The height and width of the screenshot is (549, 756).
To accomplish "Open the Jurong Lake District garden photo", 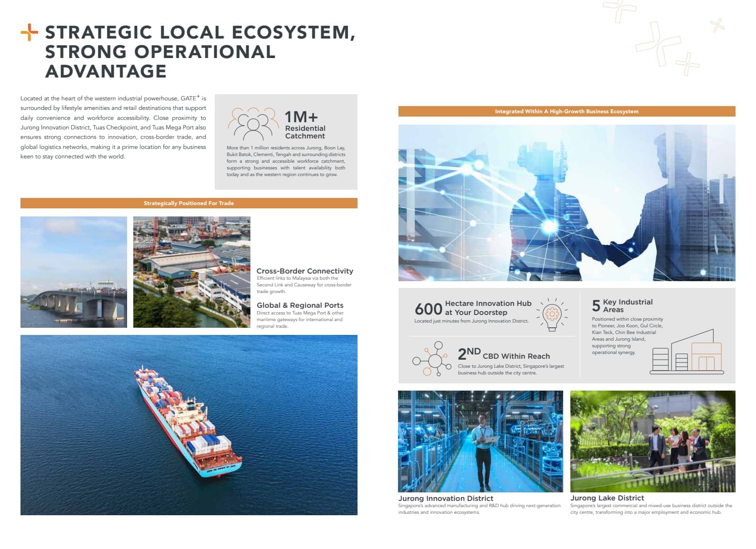I will coord(653,441).
